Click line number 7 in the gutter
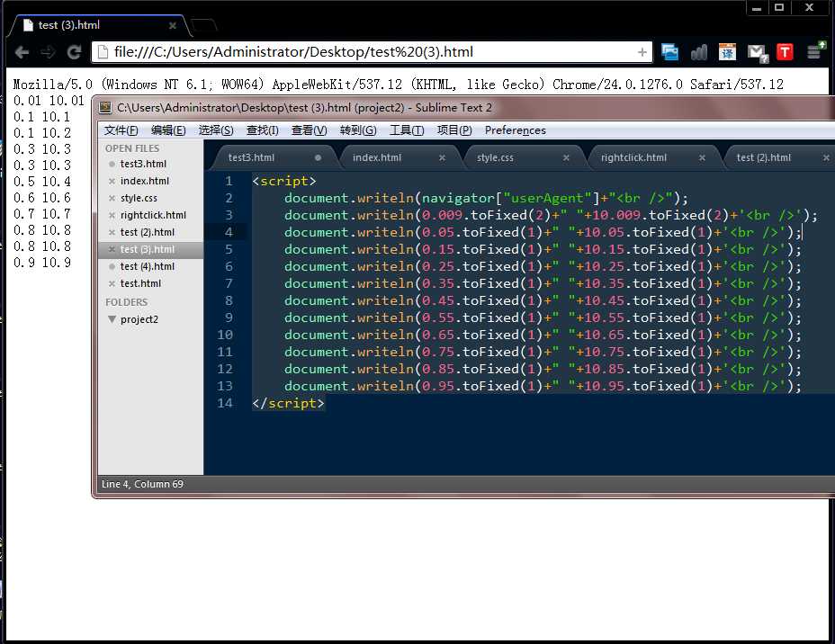 click(x=229, y=283)
